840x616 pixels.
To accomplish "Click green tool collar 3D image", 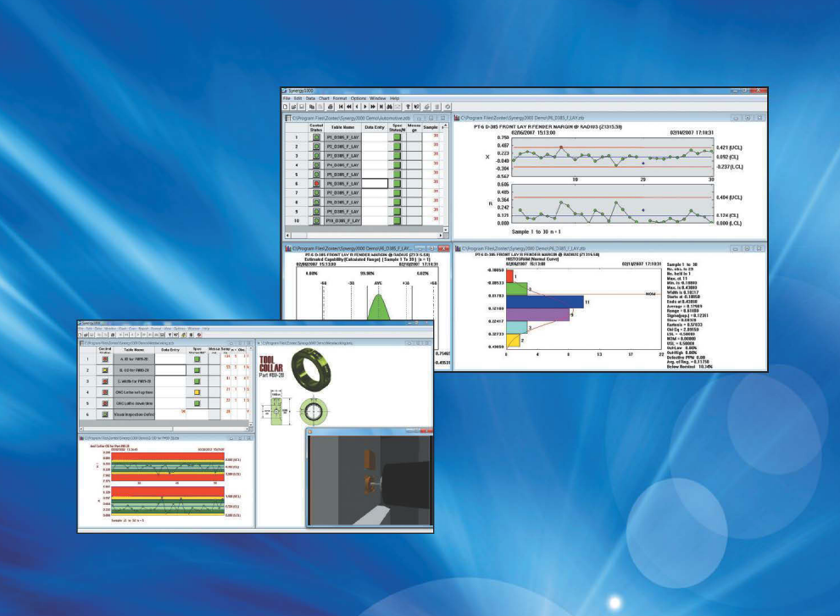I will 311,369.
